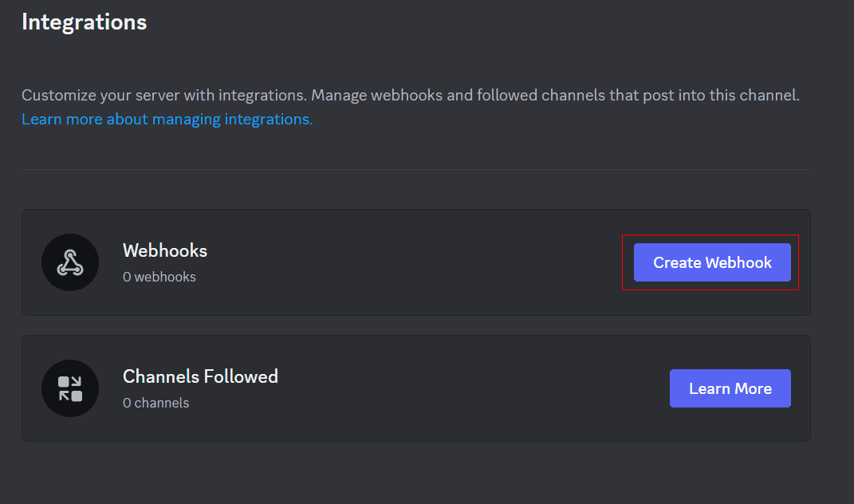Screen dimensions: 854x504
Task: Select the circular webhook symbol beside Webhooks
Action: [70, 262]
